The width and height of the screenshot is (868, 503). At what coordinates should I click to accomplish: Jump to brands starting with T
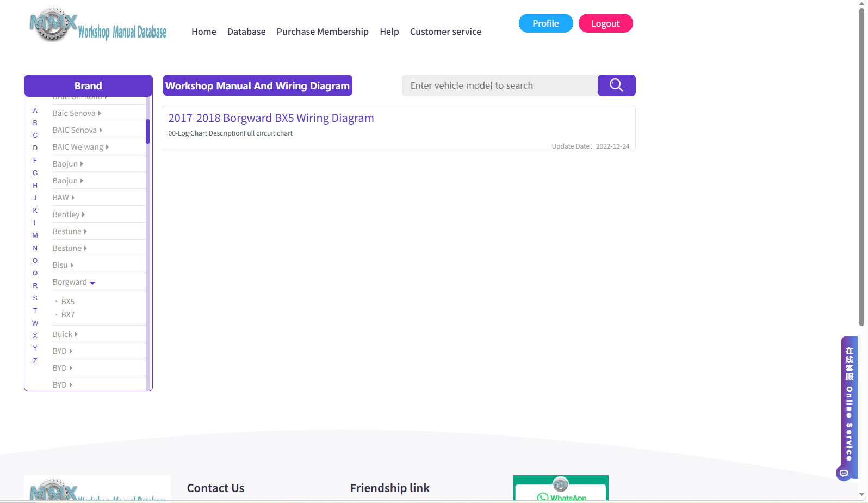point(35,311)
